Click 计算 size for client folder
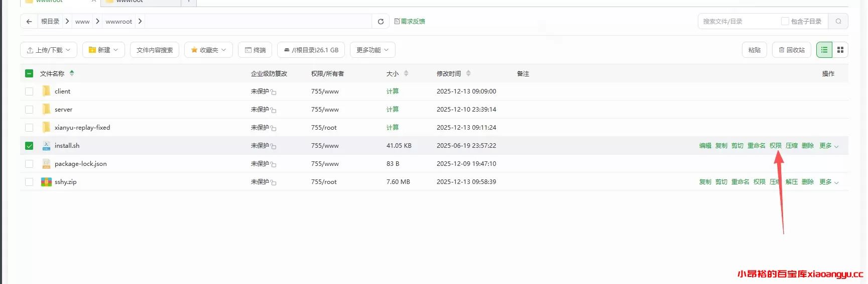Image resolution: width=868 pixels, height=284 pixels. (x=393, y=91)
